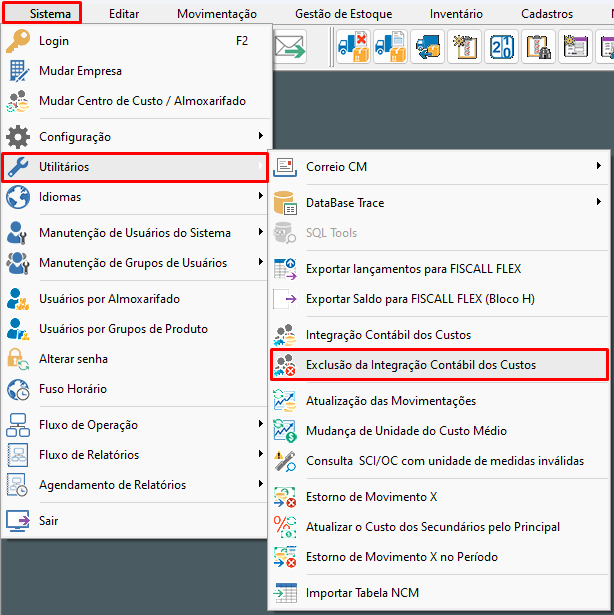
Task: Open the Inventário menu
Action: click(456, 14)
